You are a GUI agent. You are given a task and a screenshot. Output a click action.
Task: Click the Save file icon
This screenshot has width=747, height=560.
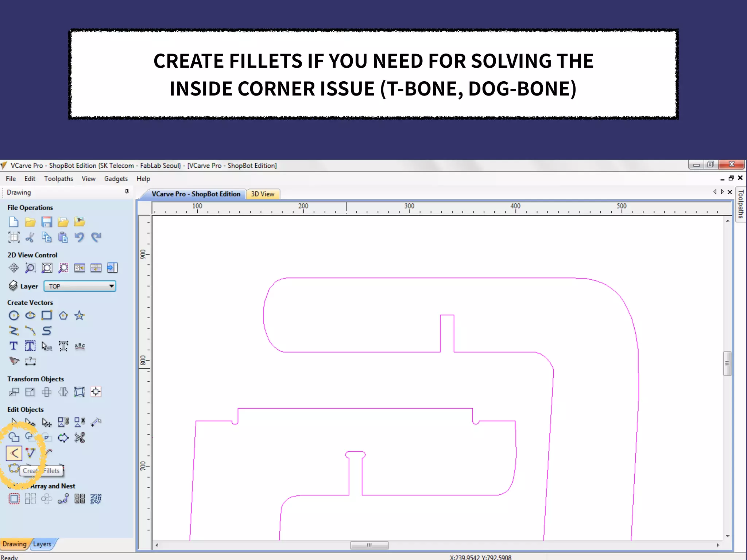[x=47, y=222]
